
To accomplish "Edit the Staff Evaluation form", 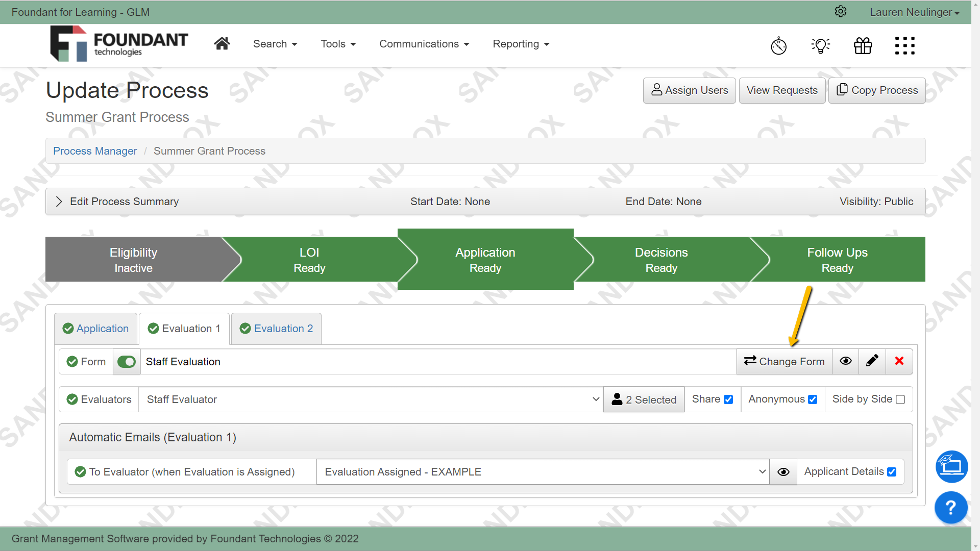I will tap(872, 361).
